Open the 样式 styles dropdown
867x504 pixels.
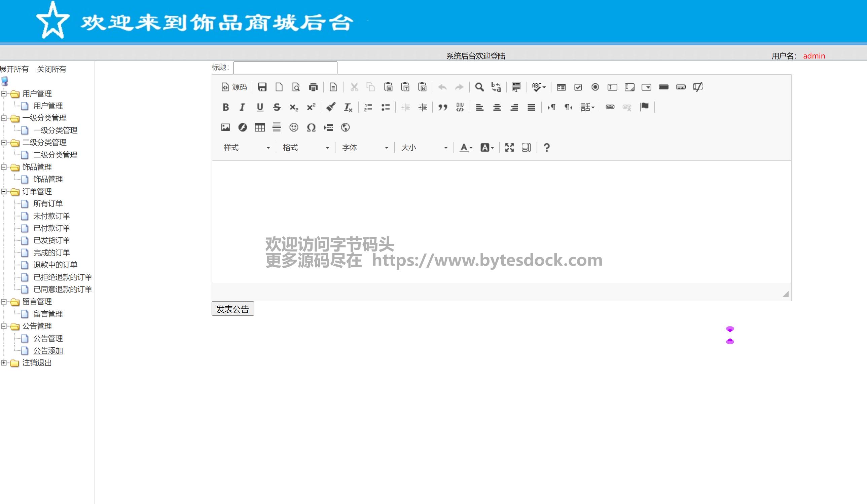tap(246, 148)
